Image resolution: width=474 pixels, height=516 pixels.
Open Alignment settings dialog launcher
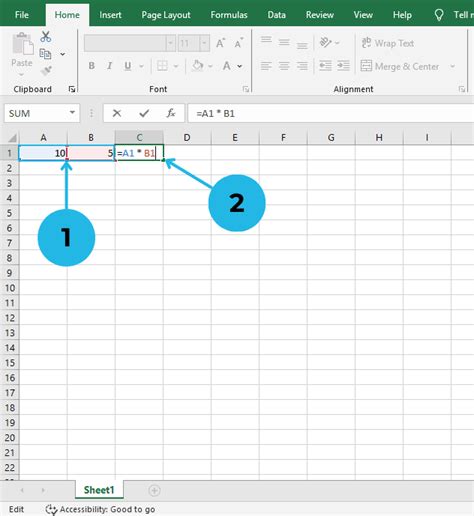[462, 89]
